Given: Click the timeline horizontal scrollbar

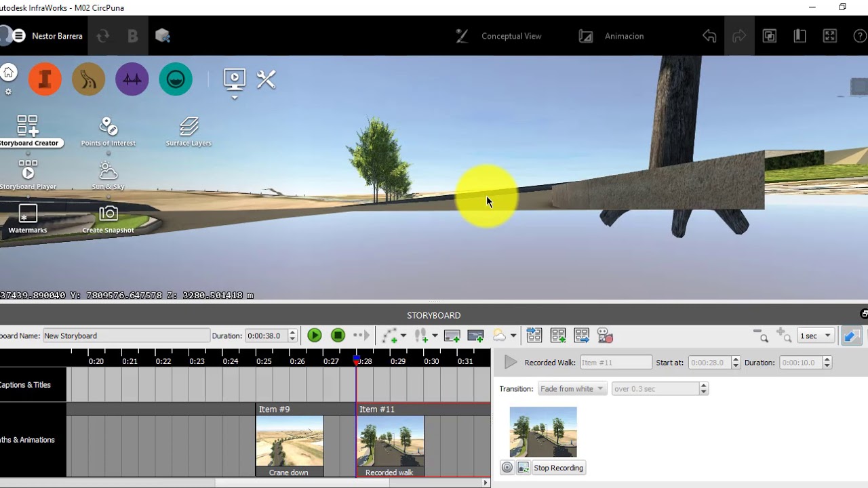Looking at the screenshot, I should tap(302, 483).
